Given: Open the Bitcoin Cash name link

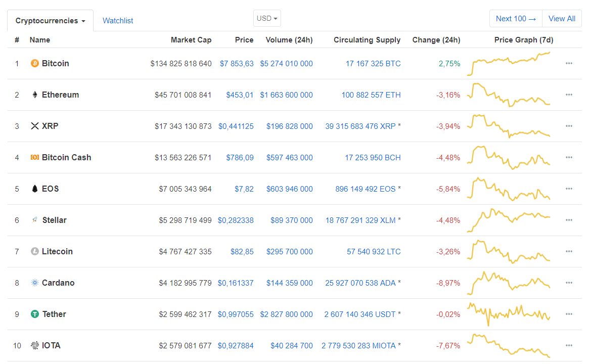Looking at the screenshot, I should click(67, 157).
